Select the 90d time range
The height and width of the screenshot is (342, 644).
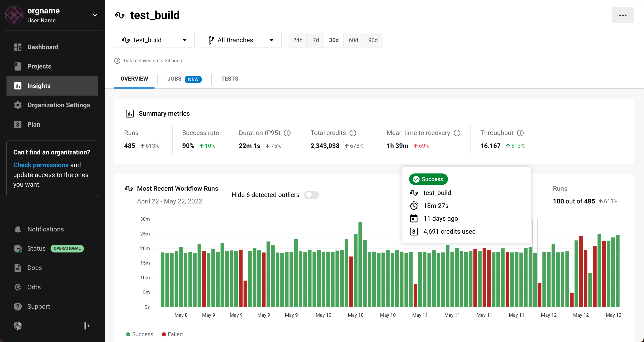coord(373,40)
